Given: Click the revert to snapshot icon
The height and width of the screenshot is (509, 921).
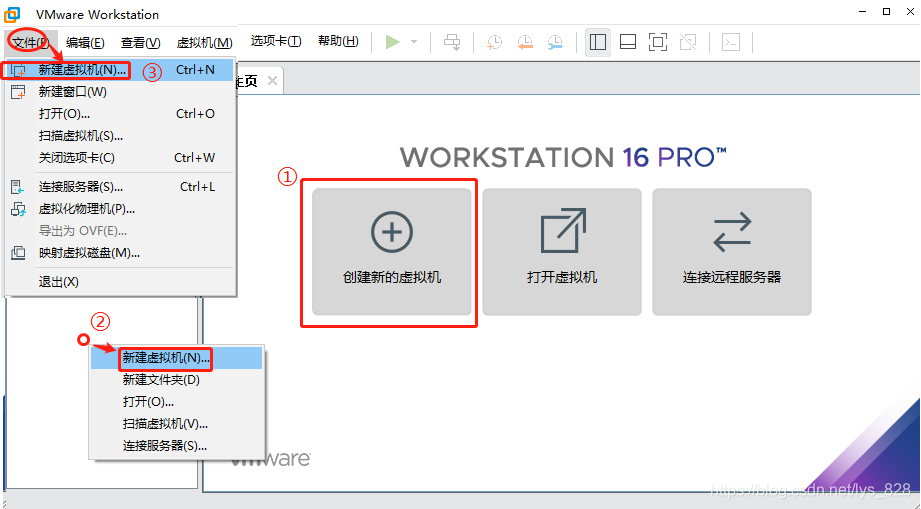Looking at the screenshot, I should 525,42.
